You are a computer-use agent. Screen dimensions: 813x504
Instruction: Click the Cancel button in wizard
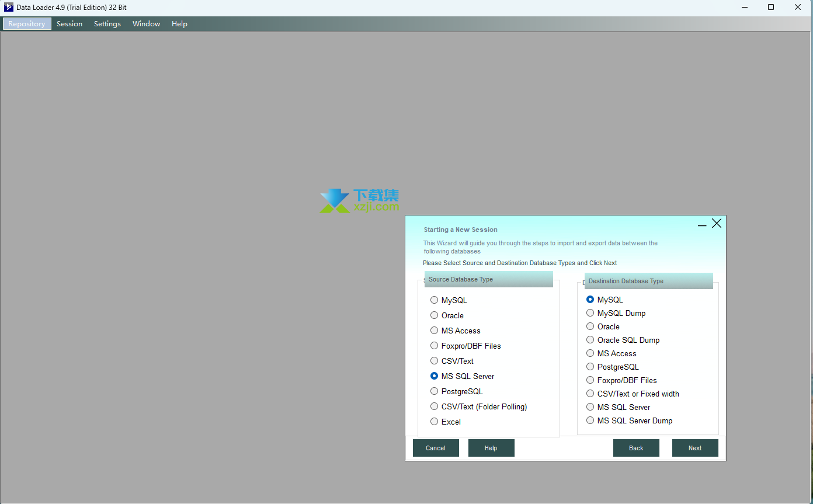click(x=436, y=448)
